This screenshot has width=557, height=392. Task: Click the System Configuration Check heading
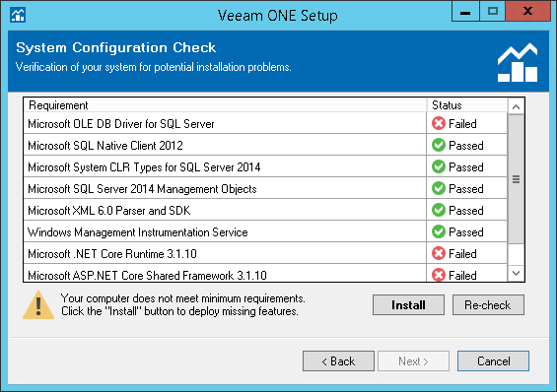click(x=115, y=47)
